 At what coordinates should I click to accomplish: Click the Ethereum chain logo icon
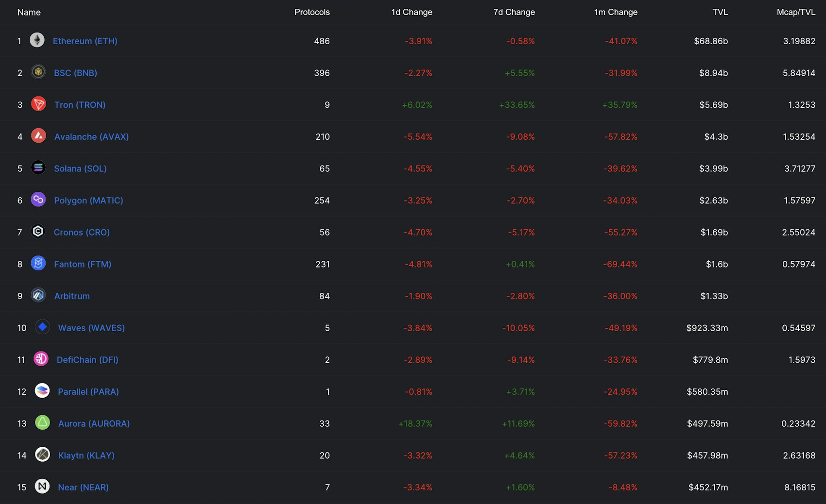click(x=37, y=40)
